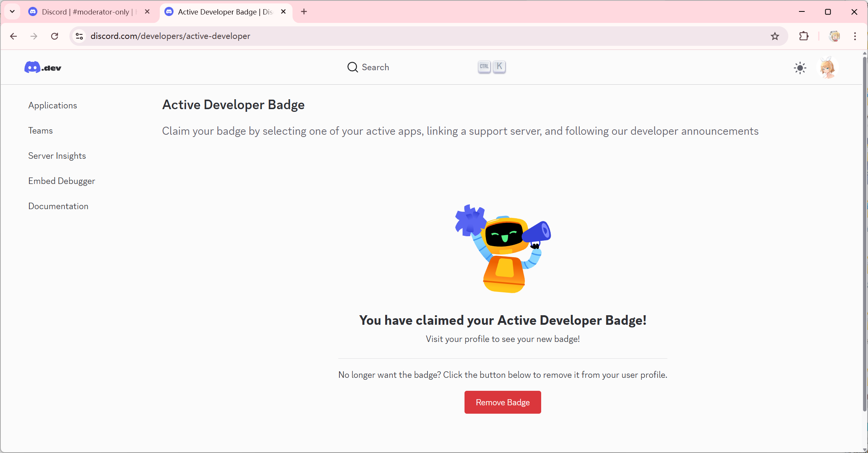This screenshot has width=868, height=453.
Task: Open the Chrome profile avatar
Action: pyautogui.click(x=834, y=36)
